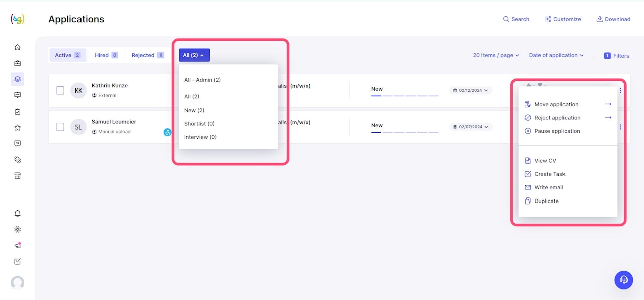Open notifications bell icon
Viewport: 644px width, 300px height.
tap(17, 213)
